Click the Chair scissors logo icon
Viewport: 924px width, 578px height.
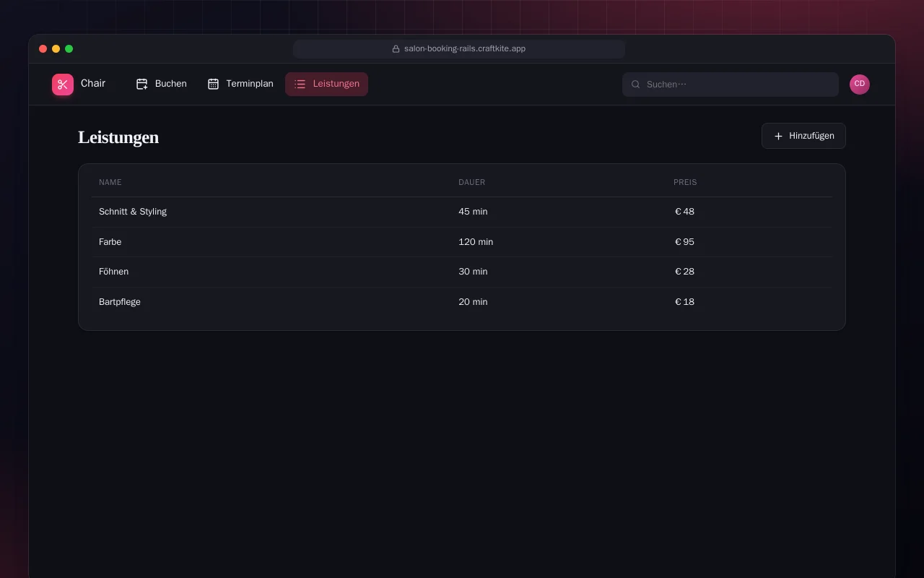click(x=63, y=85)
